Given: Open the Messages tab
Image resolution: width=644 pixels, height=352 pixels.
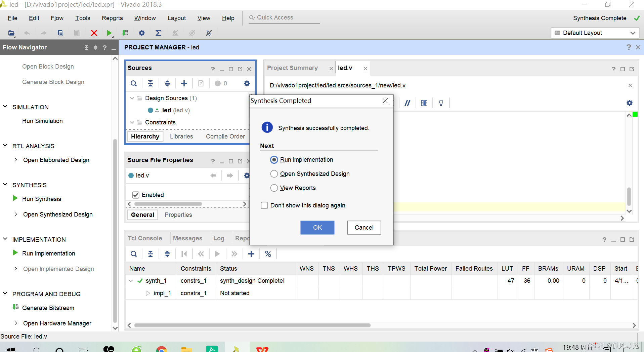Looking at the screenshot, I should (x=187, y=238).
